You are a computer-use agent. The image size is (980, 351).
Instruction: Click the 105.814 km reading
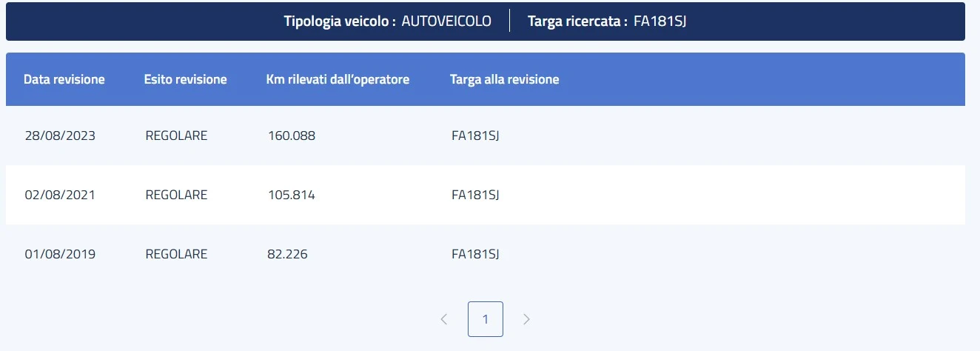pyautogui.click(x=292, y=195)
